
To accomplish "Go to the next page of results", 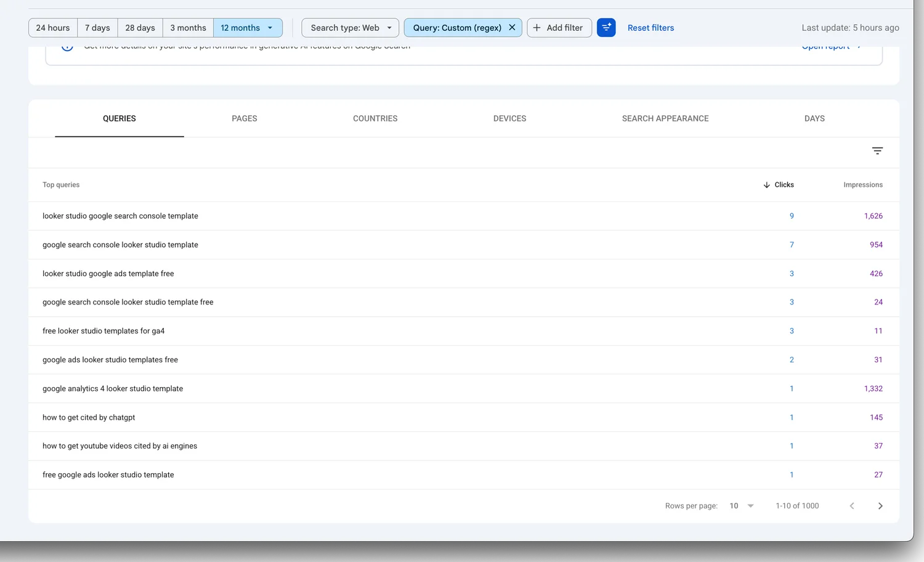I will pyautogui.click(x=880, y=506).
